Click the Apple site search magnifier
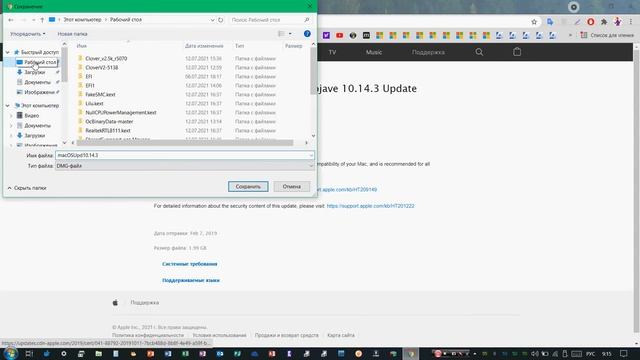The height and width of the screenshot is (360, 640). point(479,52)
